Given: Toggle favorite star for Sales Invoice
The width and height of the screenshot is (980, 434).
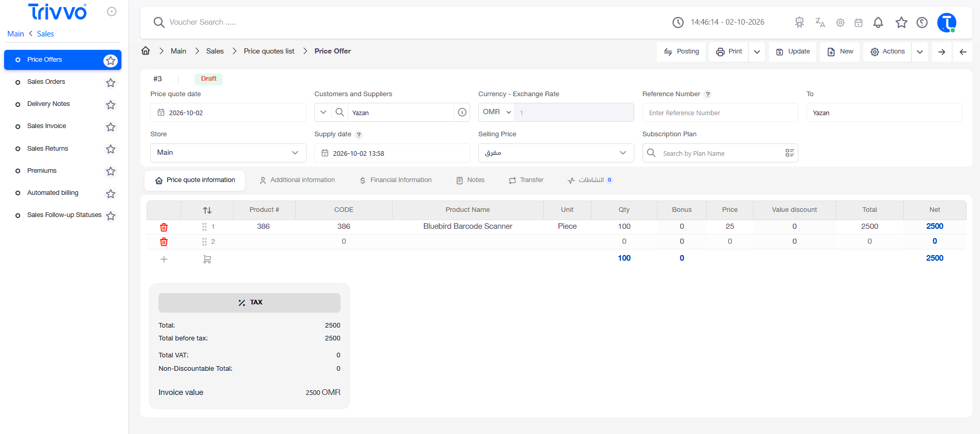Looking at the screenshot, I should pos(111,127).
